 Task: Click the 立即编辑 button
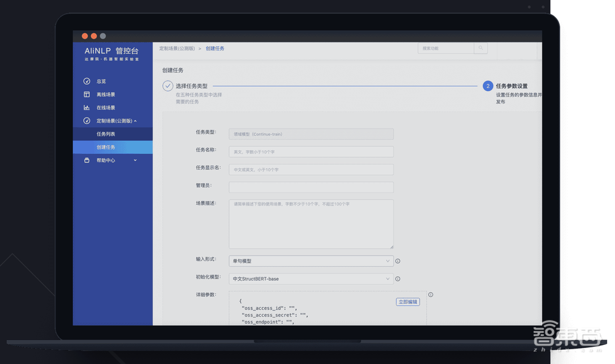pos(407,302)
